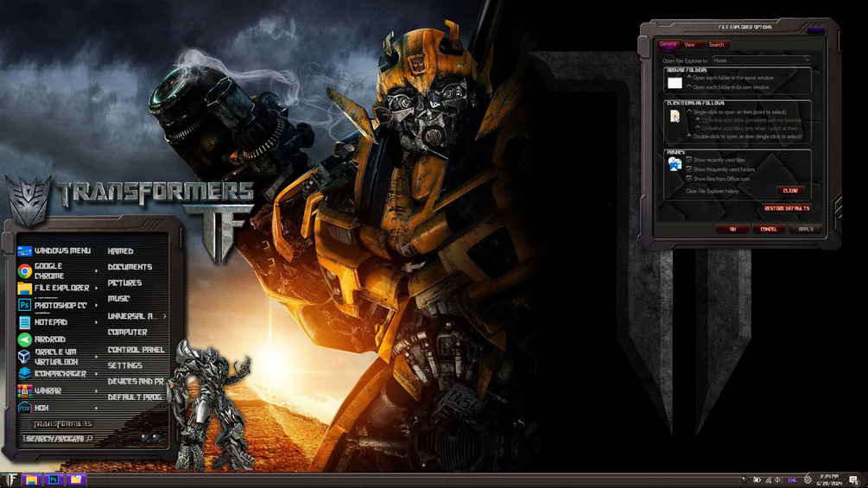The height and width of the screenshot is (488, 868).
Task: Expand Photoshop CC submenu arrow
Action: (x=97, y=305)
